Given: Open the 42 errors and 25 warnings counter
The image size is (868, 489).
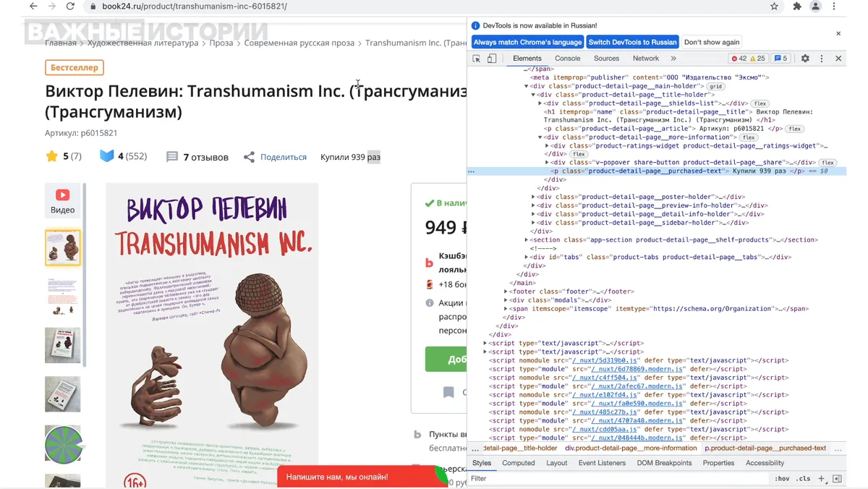Looking at the screenshot, I should [x=748, y=59].
